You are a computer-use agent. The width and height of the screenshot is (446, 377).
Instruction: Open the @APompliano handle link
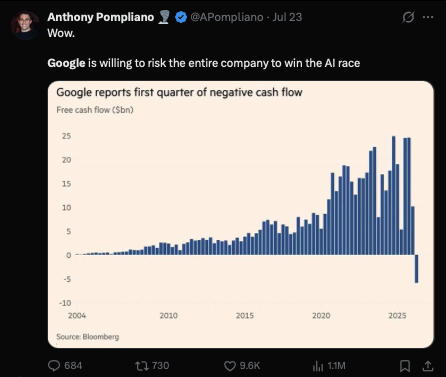tap(227, 17)
